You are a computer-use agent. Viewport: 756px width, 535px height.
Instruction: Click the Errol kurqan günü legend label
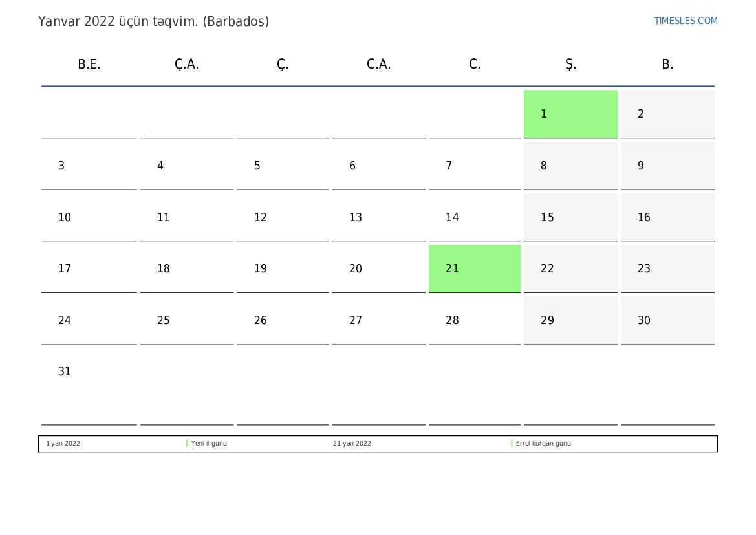[543, 444]
